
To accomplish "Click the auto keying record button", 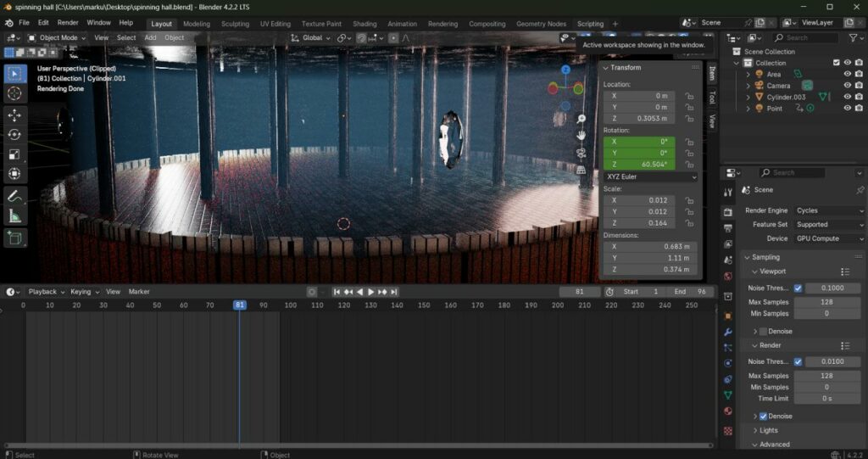I will (x=312, y=292).
